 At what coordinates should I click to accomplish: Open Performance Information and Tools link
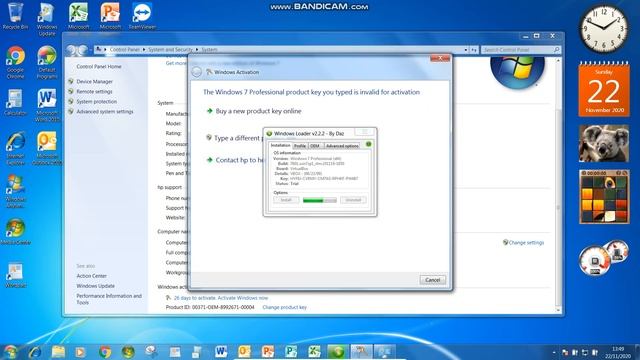(109, 299)
